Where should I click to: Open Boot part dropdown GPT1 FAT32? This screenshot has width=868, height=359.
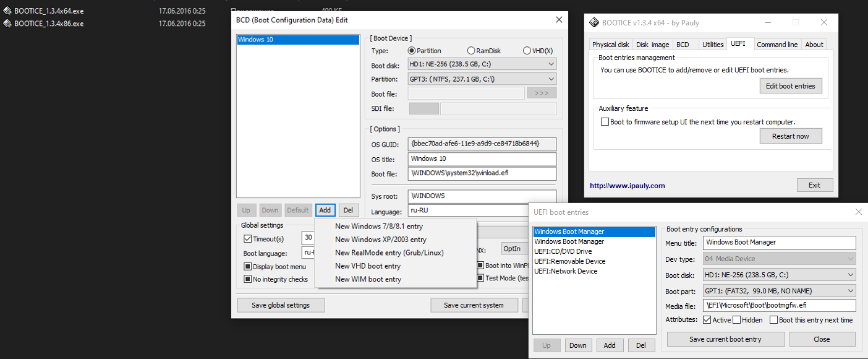click(x=779, y=291)
